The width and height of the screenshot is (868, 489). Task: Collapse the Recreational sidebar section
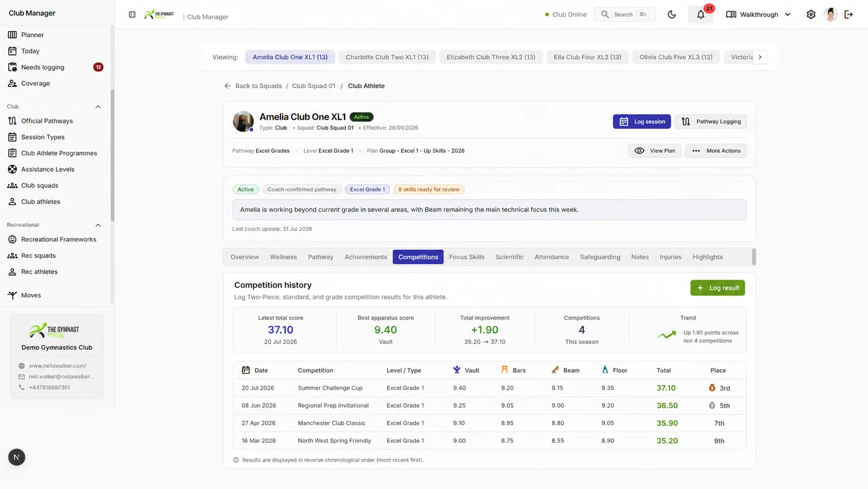point(98,225)
